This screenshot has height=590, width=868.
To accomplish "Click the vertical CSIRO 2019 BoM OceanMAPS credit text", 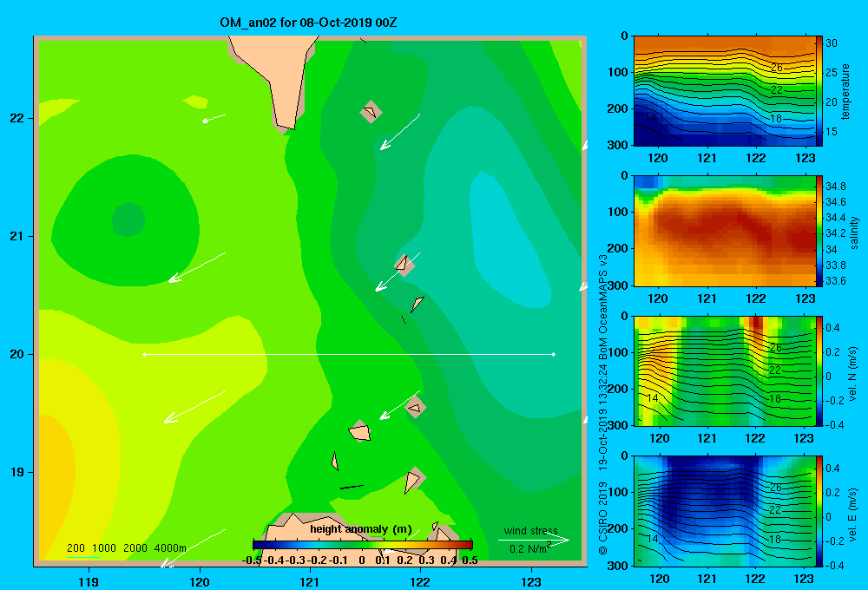I will [603, 404].
